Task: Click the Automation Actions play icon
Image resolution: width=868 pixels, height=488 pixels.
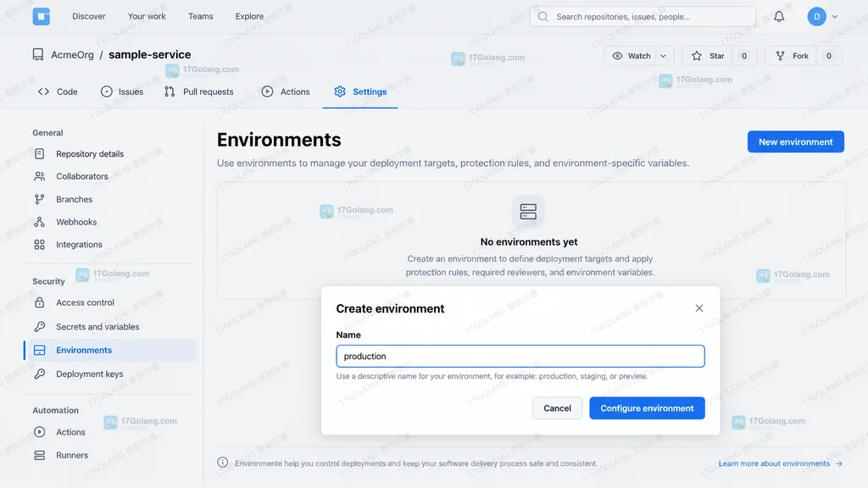Action: tap(39, 432)
